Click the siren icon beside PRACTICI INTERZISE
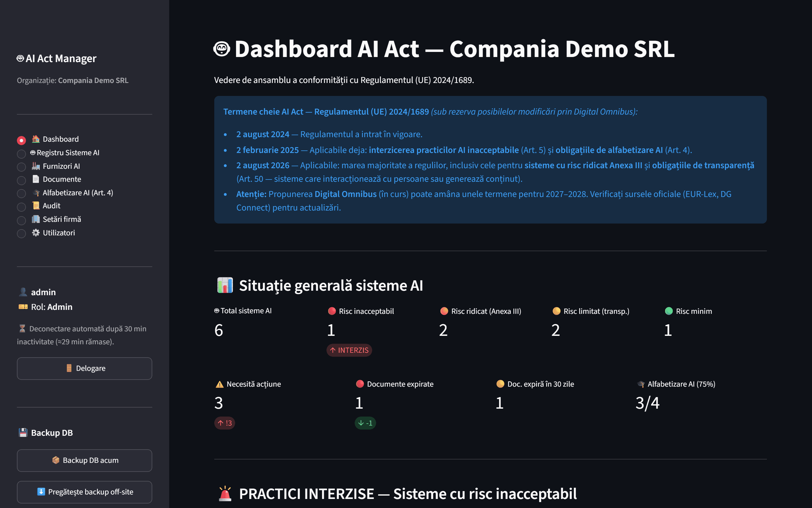812x508 pixels. (x=225, y=494)
